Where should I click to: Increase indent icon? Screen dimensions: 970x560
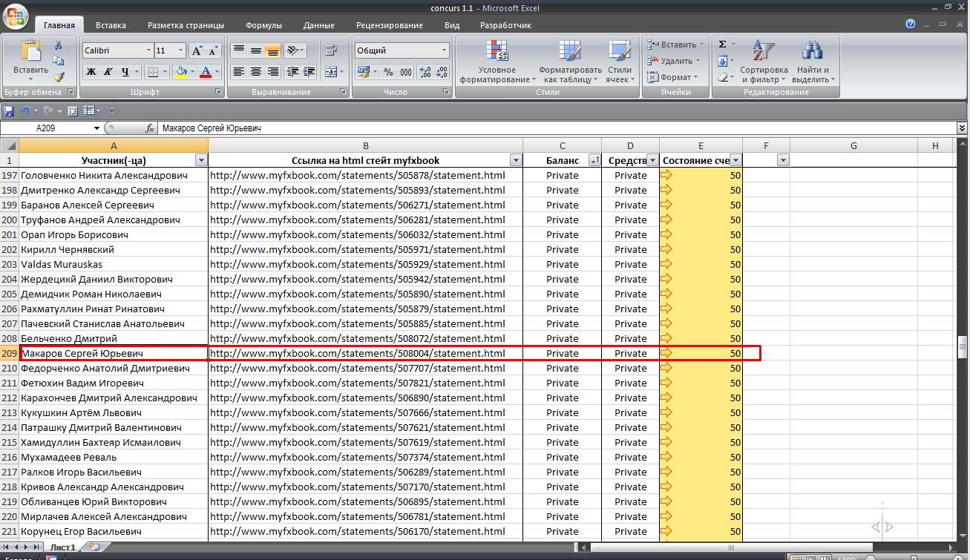coord(309,72)
